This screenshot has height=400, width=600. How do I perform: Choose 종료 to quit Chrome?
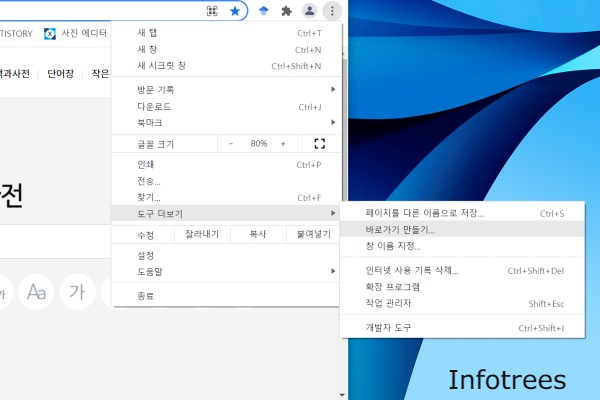pyautogui.click(x=226, y=296)
